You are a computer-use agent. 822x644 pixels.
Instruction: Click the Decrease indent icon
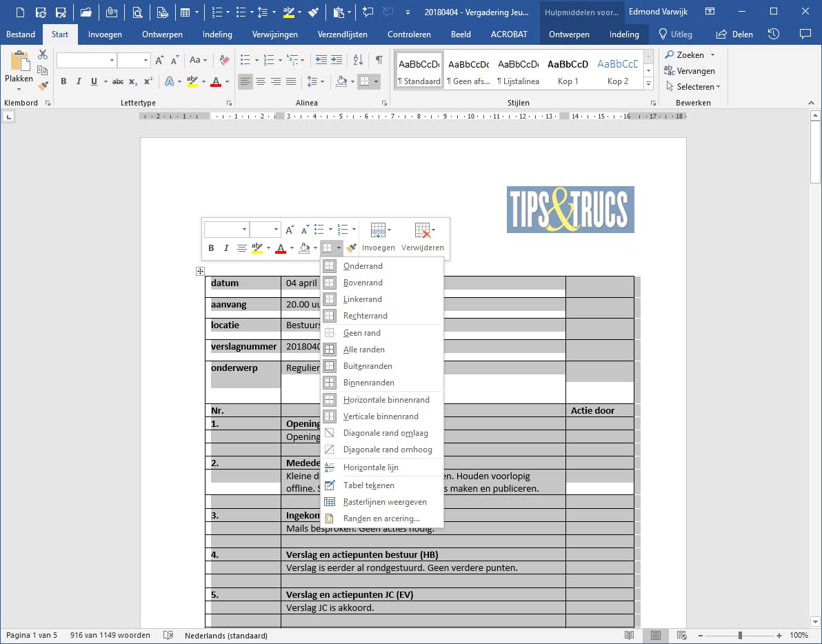pyautogui.click(x=321, y=60)
